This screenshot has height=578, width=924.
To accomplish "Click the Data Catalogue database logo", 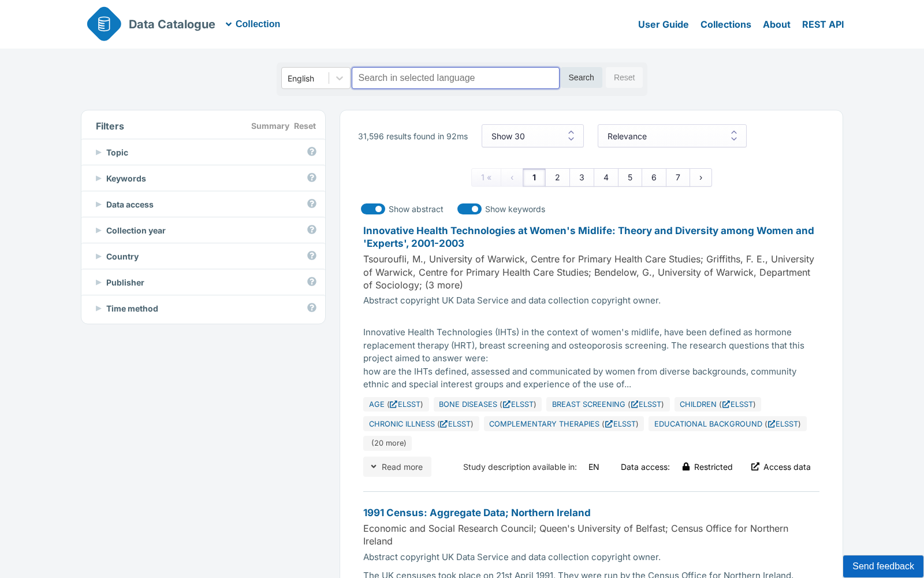I will coord(104,24).
